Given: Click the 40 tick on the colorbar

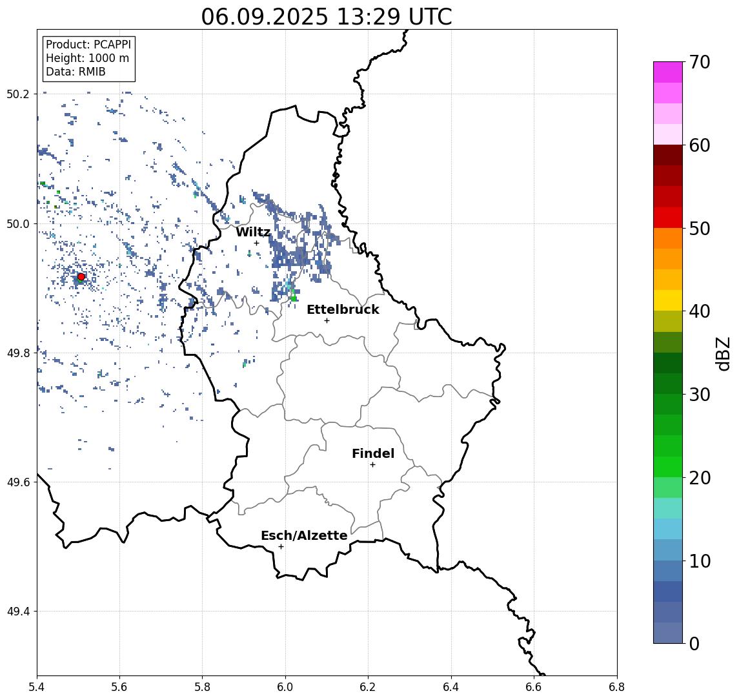Looking at the screenshot, I should pyautogui.click(x=700, y=311).
